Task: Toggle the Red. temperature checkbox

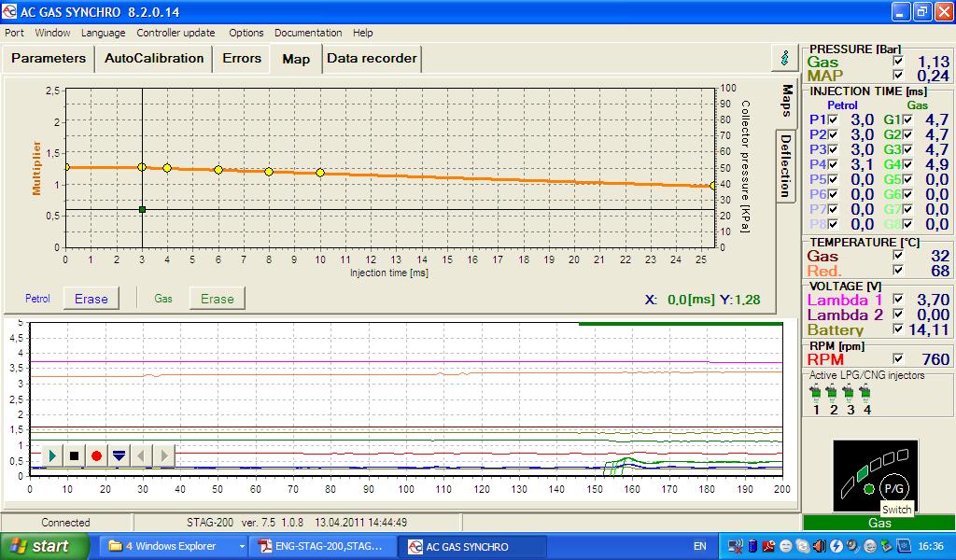Action: click(x=897, y=270)
